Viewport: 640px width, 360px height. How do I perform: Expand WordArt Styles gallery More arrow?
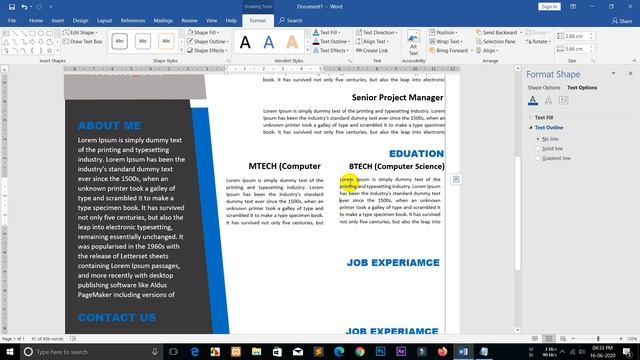307,51
